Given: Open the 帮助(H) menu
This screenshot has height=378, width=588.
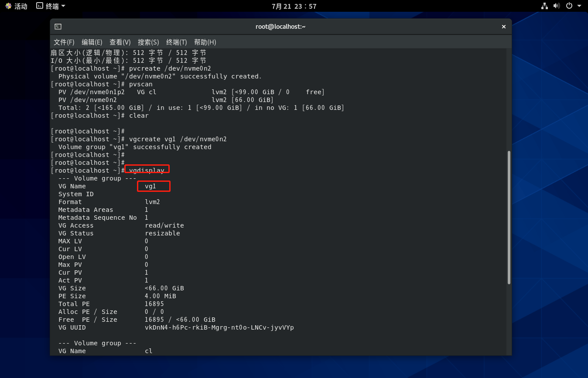Looking at the screenshot, I should click(x=205, y=42).
